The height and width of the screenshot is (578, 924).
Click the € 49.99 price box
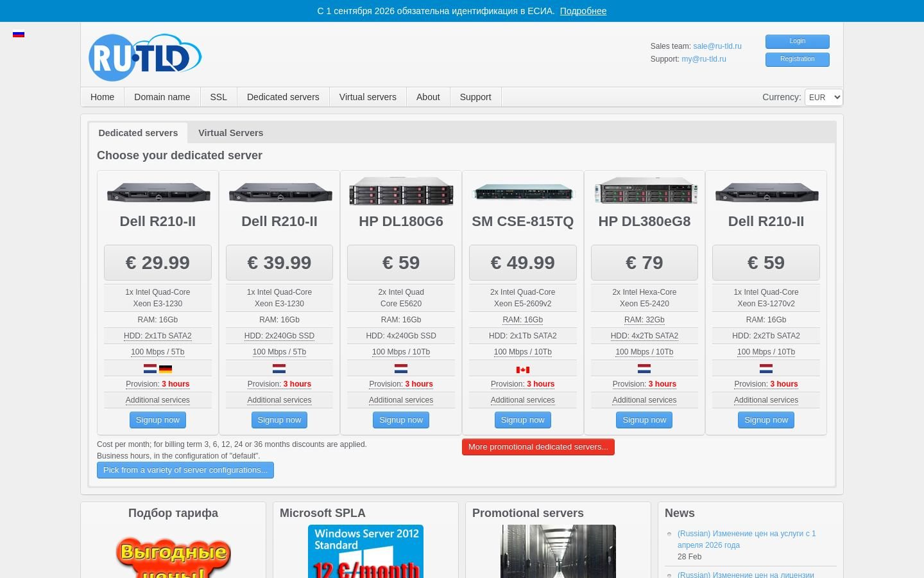click(x=523, y=263)
